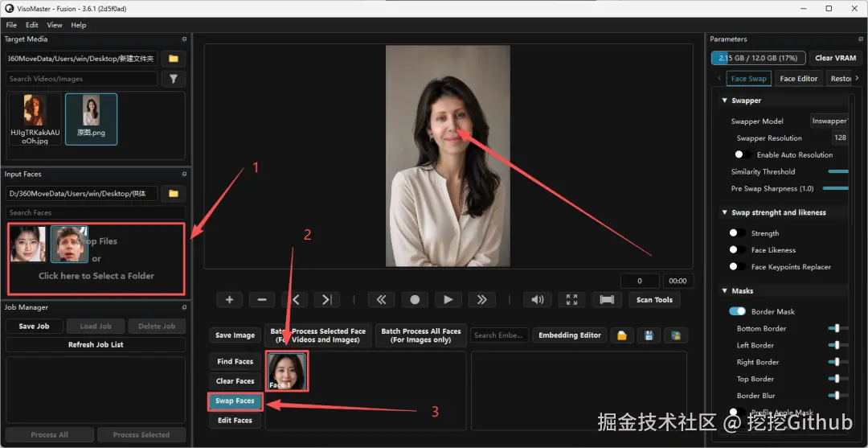Open Swapper Model dropdown
This screenshot has width=868, height=448.
[829, 121]
